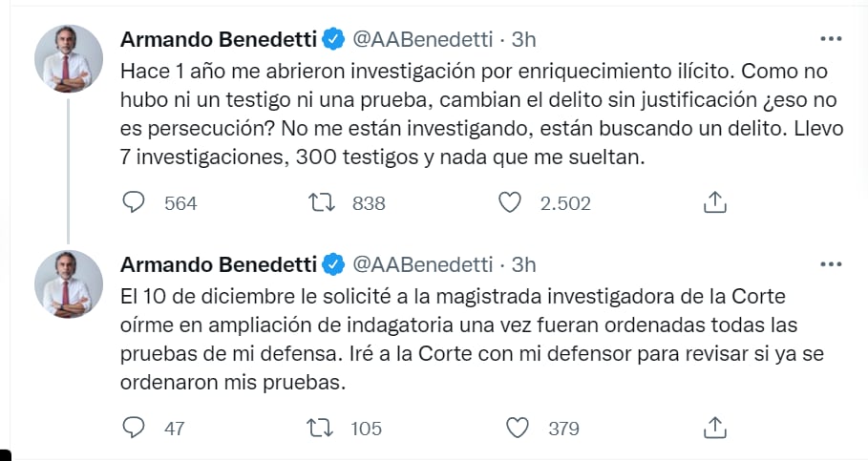
Task: Click @AABenedetti handle in second tweet
Action: [423, 264]
